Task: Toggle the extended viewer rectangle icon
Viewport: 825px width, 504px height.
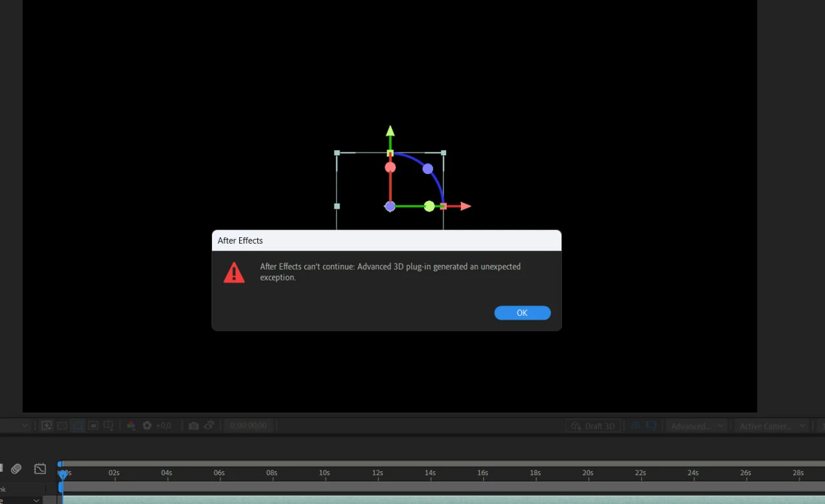Action: [652, 426]
